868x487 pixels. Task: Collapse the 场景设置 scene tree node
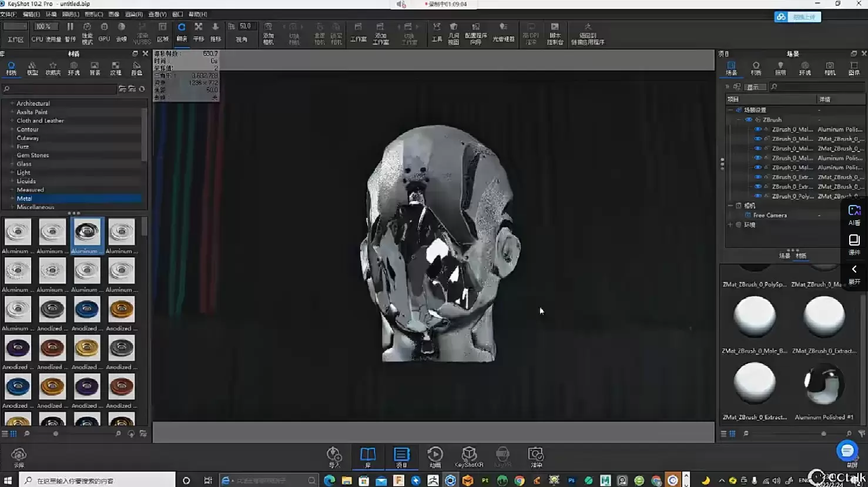click(730, 110)
